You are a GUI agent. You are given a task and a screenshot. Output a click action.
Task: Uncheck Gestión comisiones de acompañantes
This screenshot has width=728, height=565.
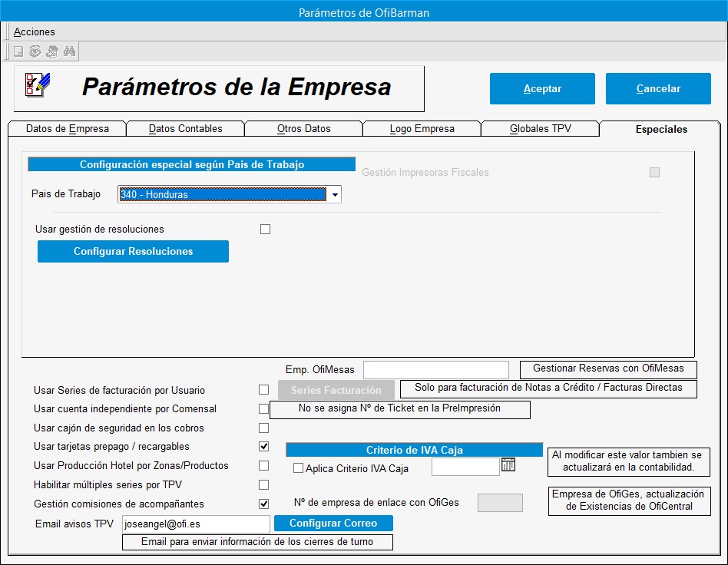pos(263,504)
